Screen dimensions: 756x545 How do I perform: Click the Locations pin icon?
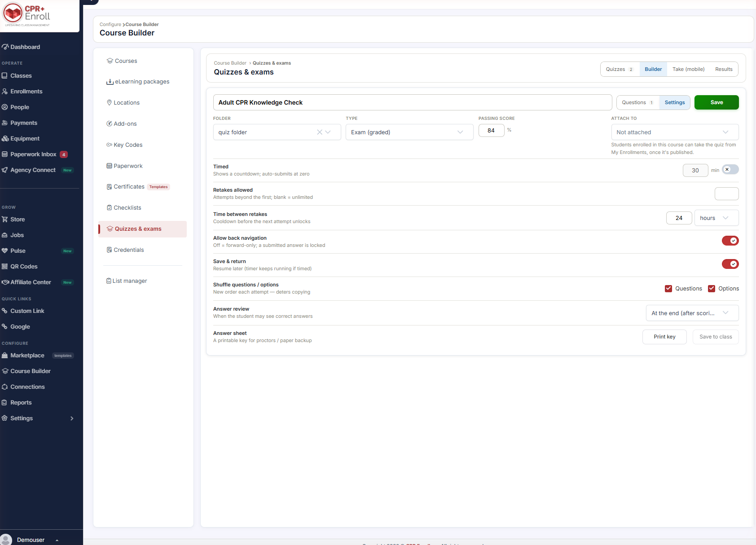109,103
